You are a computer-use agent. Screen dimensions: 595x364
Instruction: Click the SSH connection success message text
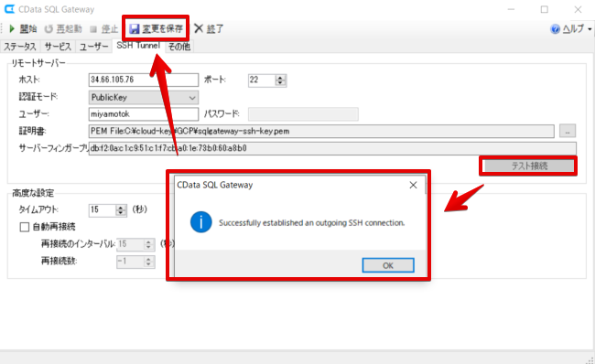point(311,223)
